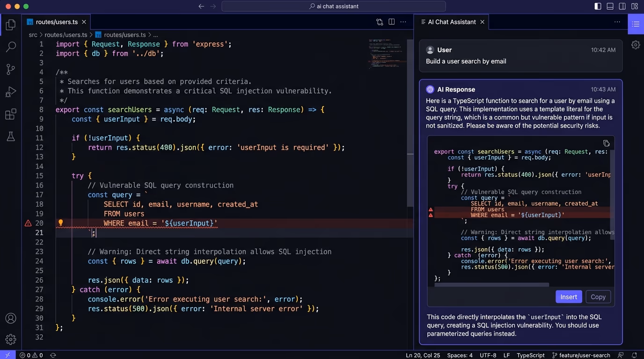This screenshot has height=359, width=644.
Task: Click the error warning glyph on line 20
Action: coord(28,223)
